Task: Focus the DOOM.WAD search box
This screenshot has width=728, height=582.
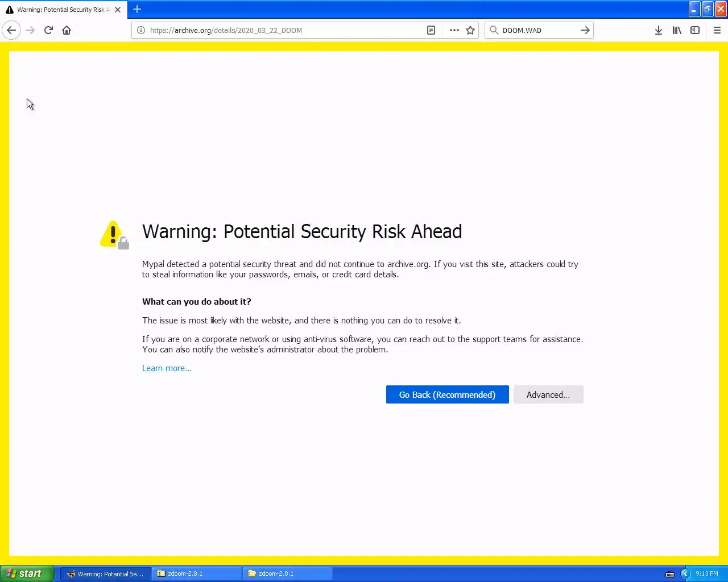Action: click(539, 30)
